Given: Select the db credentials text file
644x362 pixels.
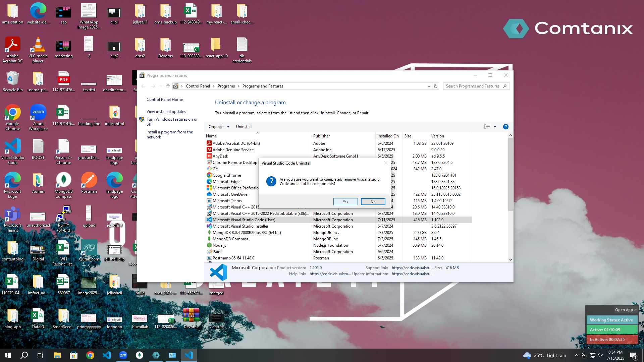Looking at the screenshot, I should coord(242,50).
